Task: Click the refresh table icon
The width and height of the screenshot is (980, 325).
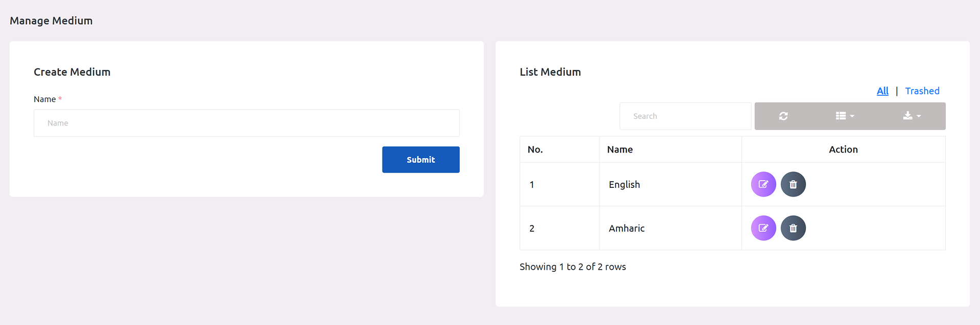Action: tap(783, 116)
